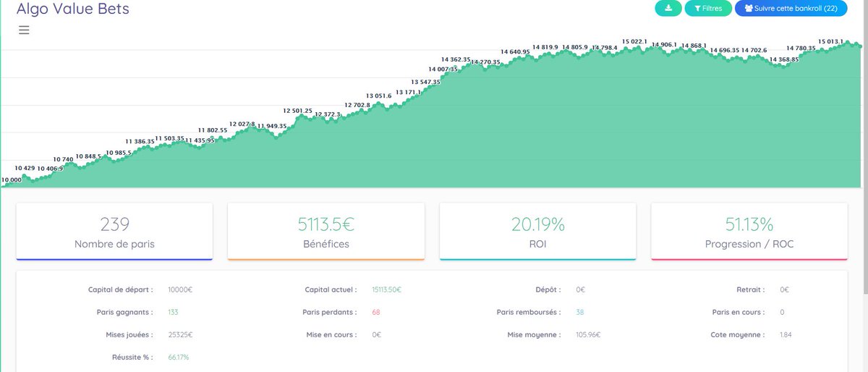Click Suivre cette bankroll (22) button
Viewport: 868px width, 372px height.
click(x=791, y=9)
